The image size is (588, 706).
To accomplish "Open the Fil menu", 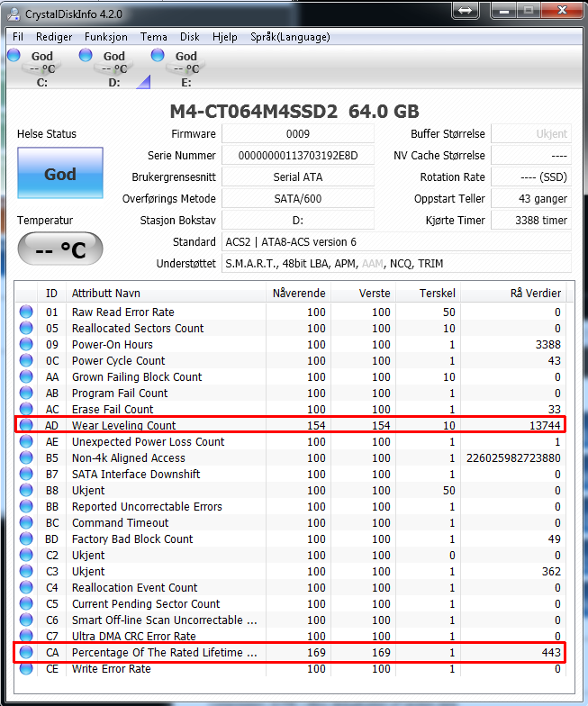I will pyautogui.click(x=18, y=37).
